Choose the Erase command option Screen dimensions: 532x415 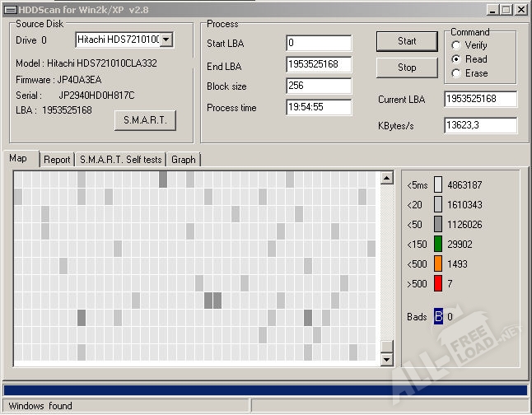(x=456, y=73)
